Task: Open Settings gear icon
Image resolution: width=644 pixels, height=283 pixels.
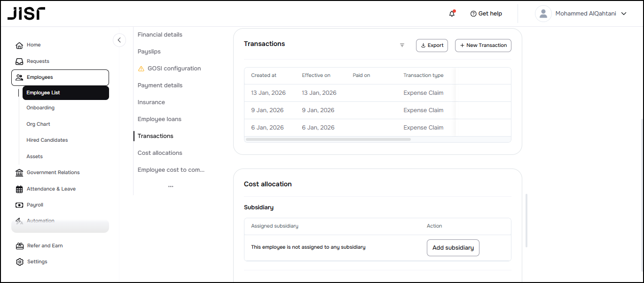Action: tap(19, 262)
